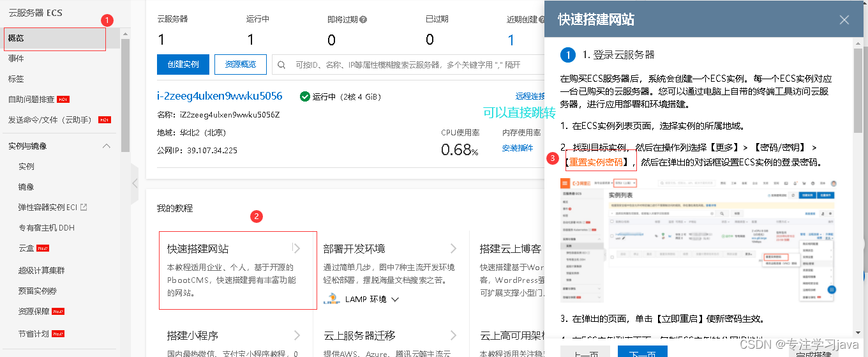
Task: Click the 云服务器 ECS sidebar title
Action: coord(35,13)
